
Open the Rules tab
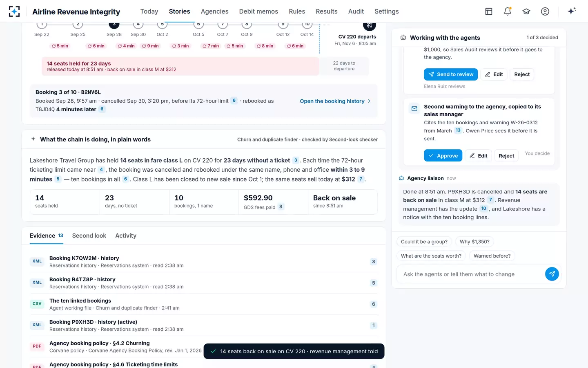(297, 11)
